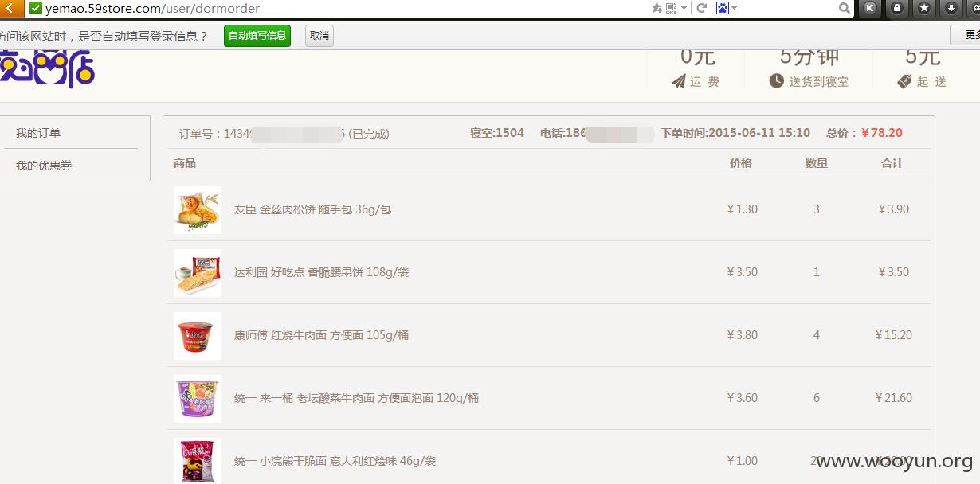This screenshot has width=980, height=484.
Task: Click the ¥1.30 price for 友臣 金丝肉松饼
Action: 742,209
